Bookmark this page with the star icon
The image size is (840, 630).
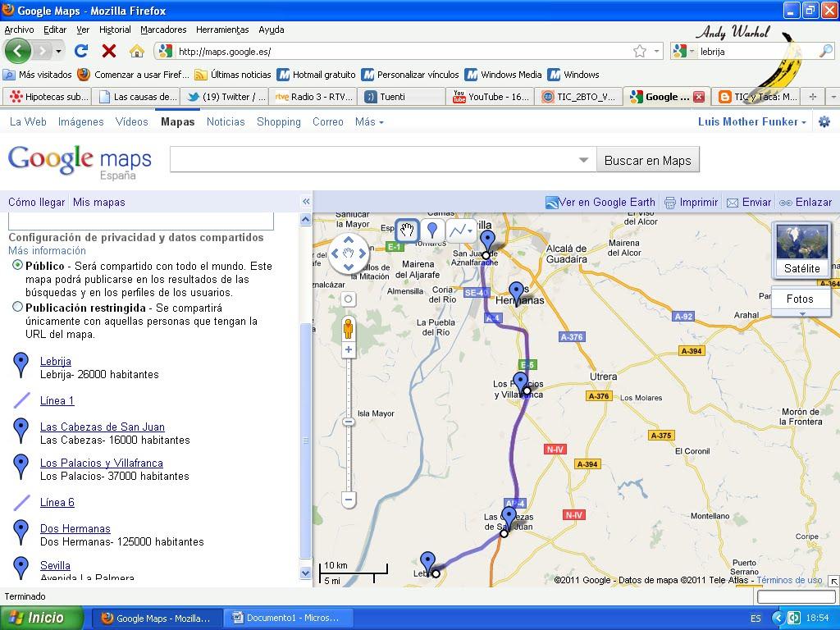click(640, 51)
